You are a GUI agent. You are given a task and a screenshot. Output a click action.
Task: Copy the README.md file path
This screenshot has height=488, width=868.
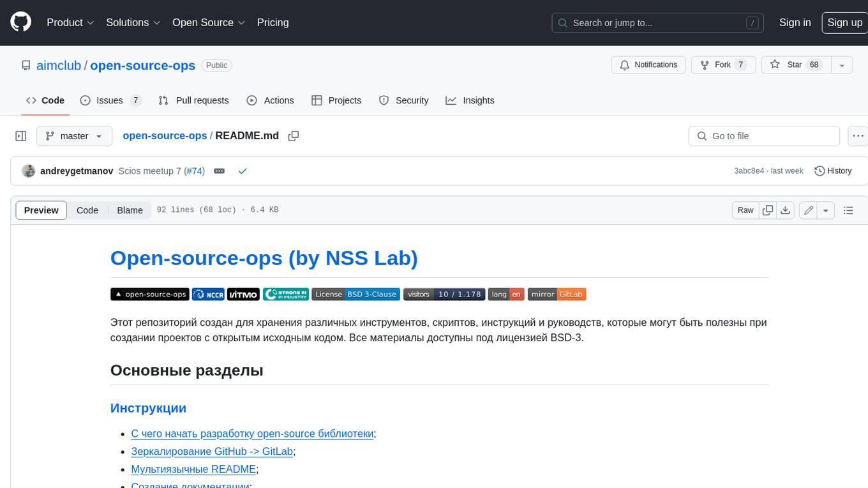coord(294,136)
